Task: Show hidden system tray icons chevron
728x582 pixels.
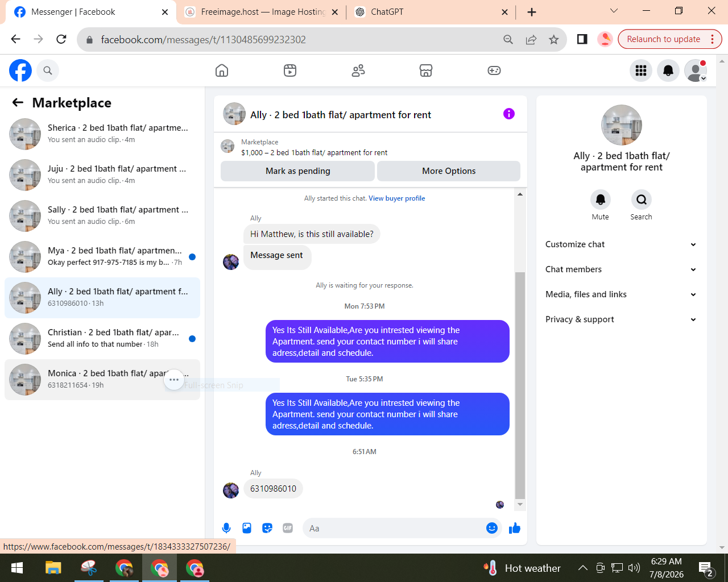Action: coord(582,568)
